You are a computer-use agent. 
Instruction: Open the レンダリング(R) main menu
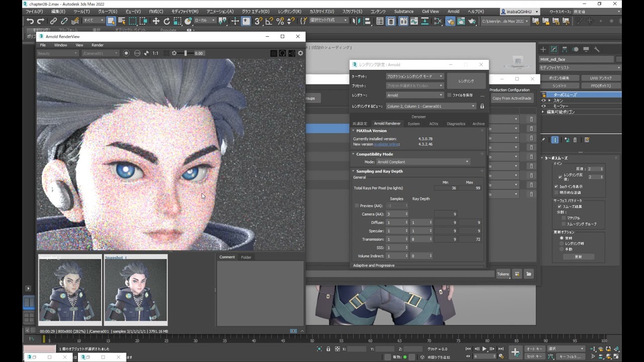tap(290, 12)
